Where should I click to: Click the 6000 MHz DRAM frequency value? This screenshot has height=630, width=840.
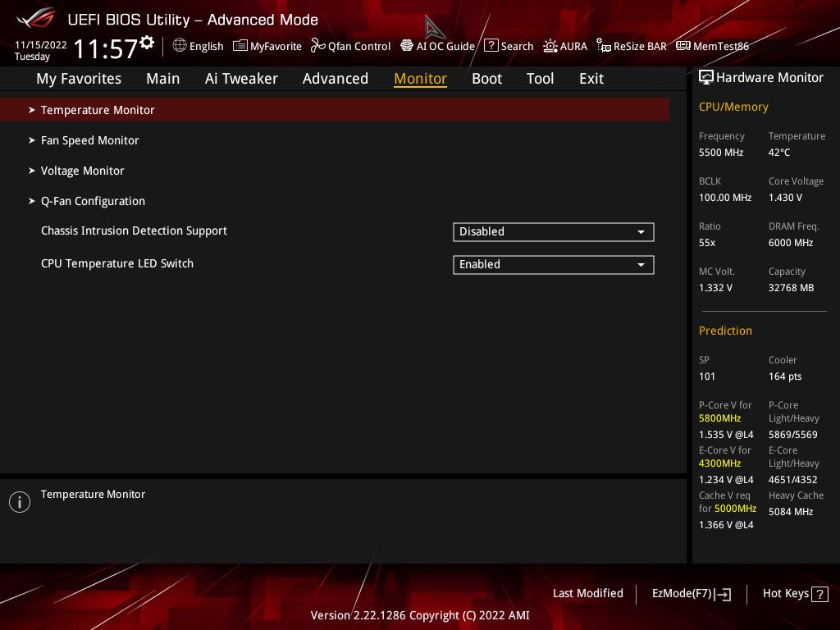click(791, 243)
